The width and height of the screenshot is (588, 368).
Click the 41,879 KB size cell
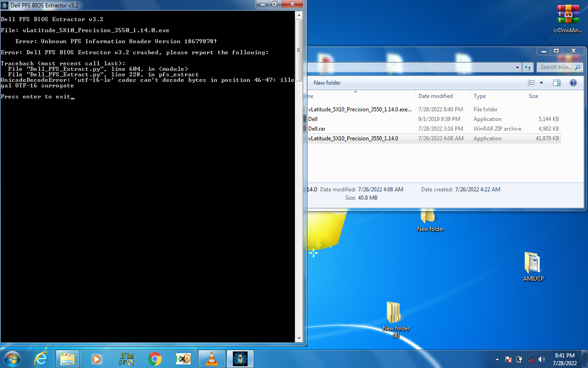tap(547, 138)
